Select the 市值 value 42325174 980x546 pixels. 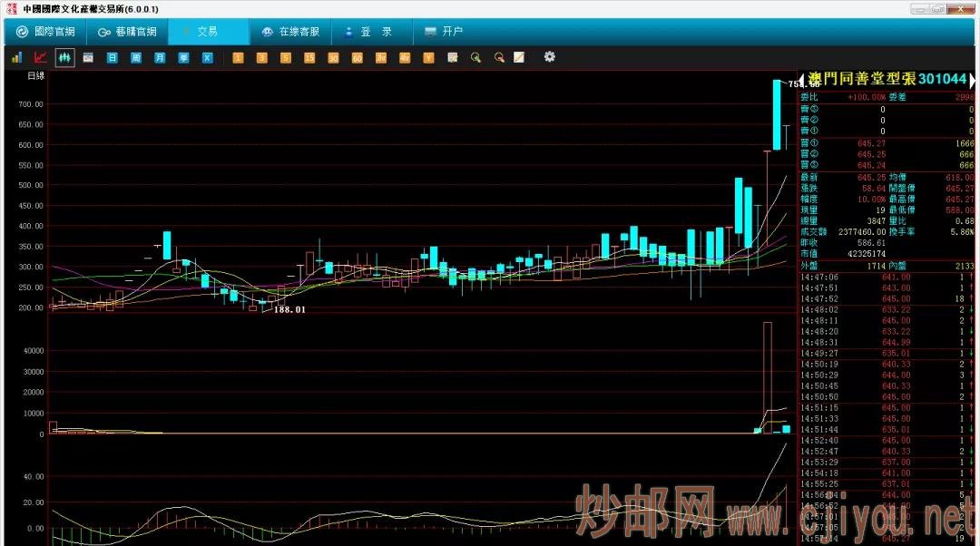[x=867, y=254]
